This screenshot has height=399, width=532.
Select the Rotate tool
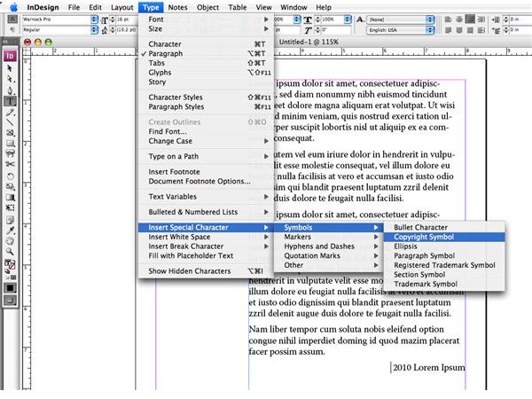pyautogui.click(x=10, y=176)
